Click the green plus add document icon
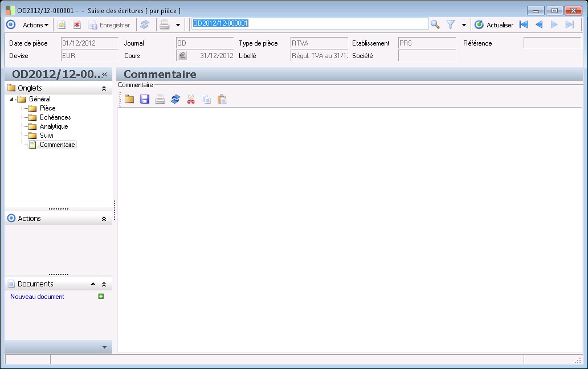The width and height of the screenshot is (588, 369). pos(101,296)
